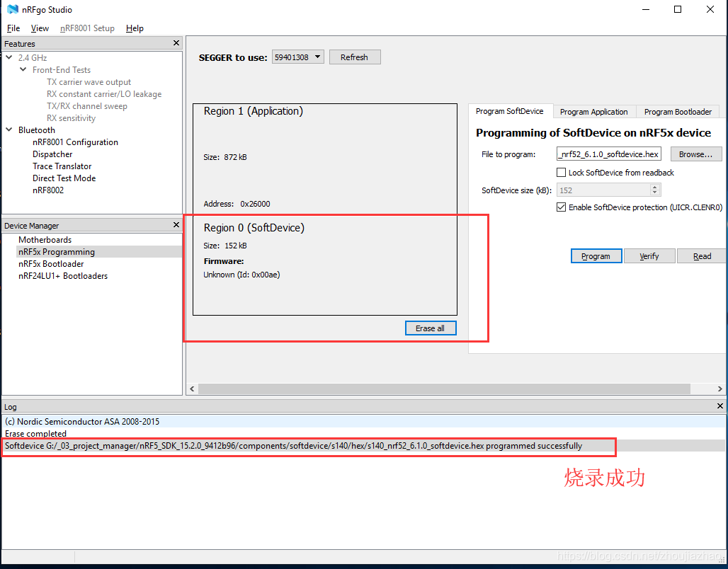Select RX constant carrier/LO leakage
This screenshot has width=728, height=569.
point(104,94)
